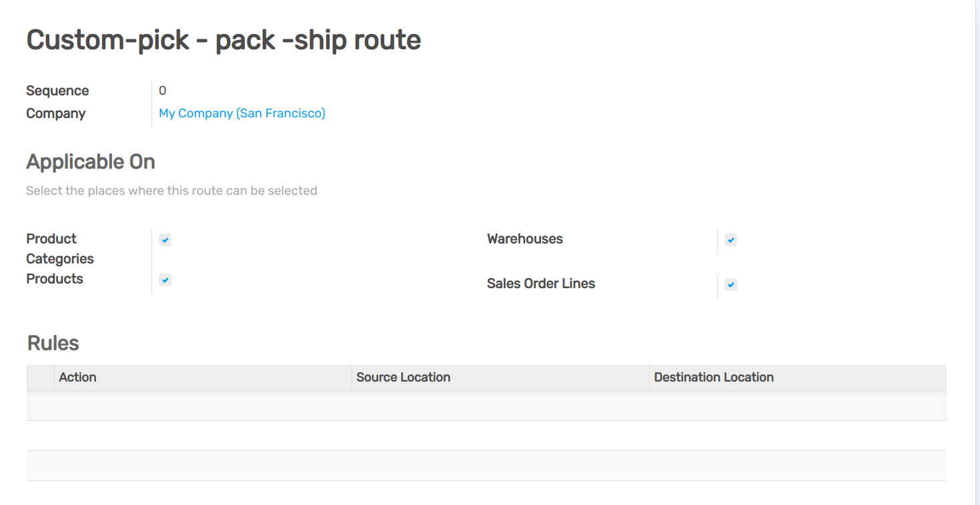Click the Product Categories label

[x=59, y=248]
